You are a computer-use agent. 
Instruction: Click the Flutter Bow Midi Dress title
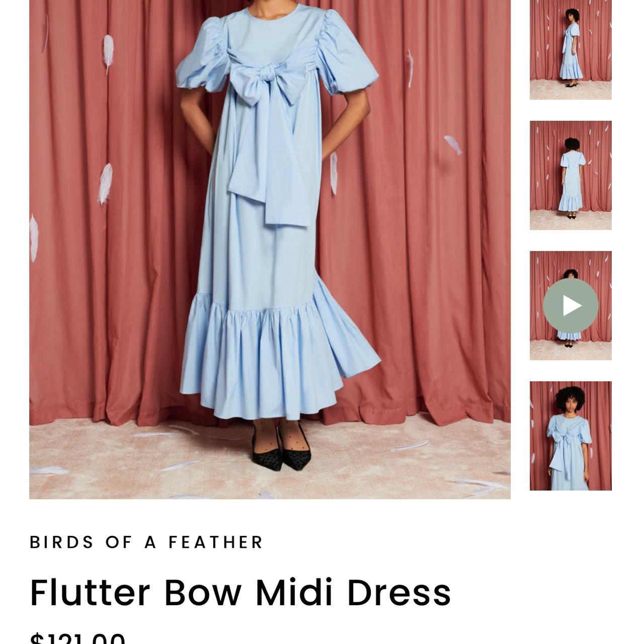pyautogui.click(x=240, y=592)
